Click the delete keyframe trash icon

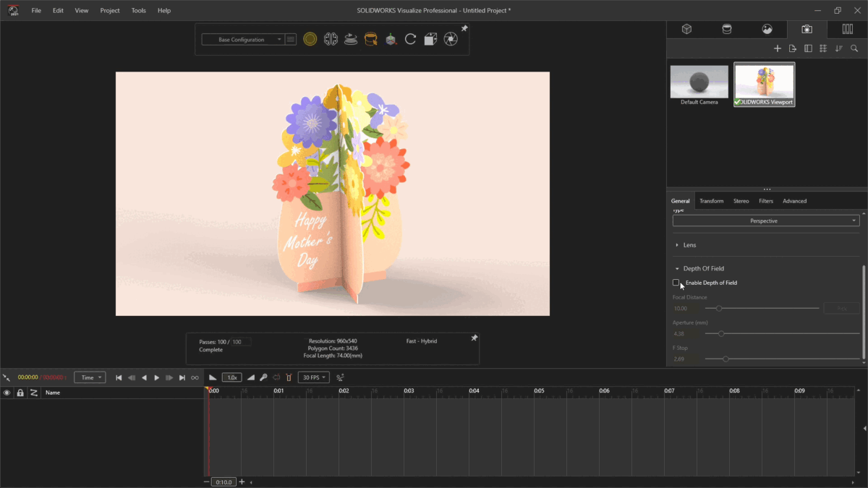tap(289, 377)
